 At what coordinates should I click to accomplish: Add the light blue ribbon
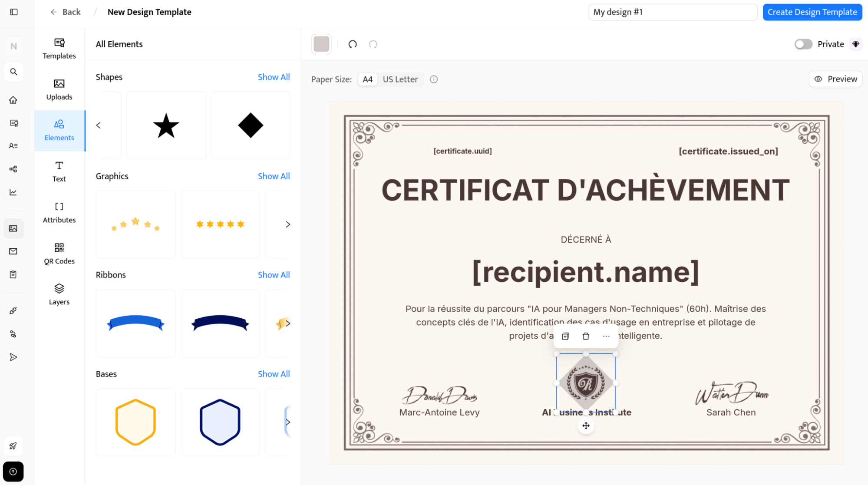(x=135, y=323)
